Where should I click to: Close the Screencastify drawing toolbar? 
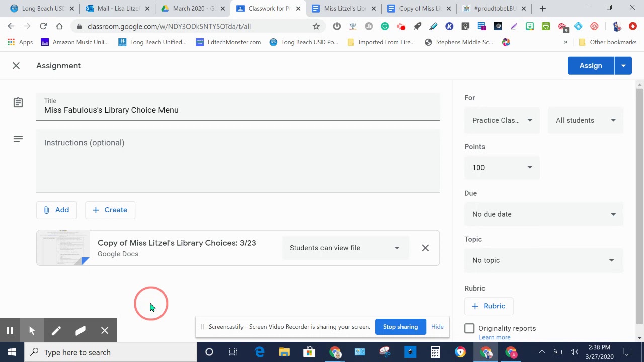[x=105, y=330]
